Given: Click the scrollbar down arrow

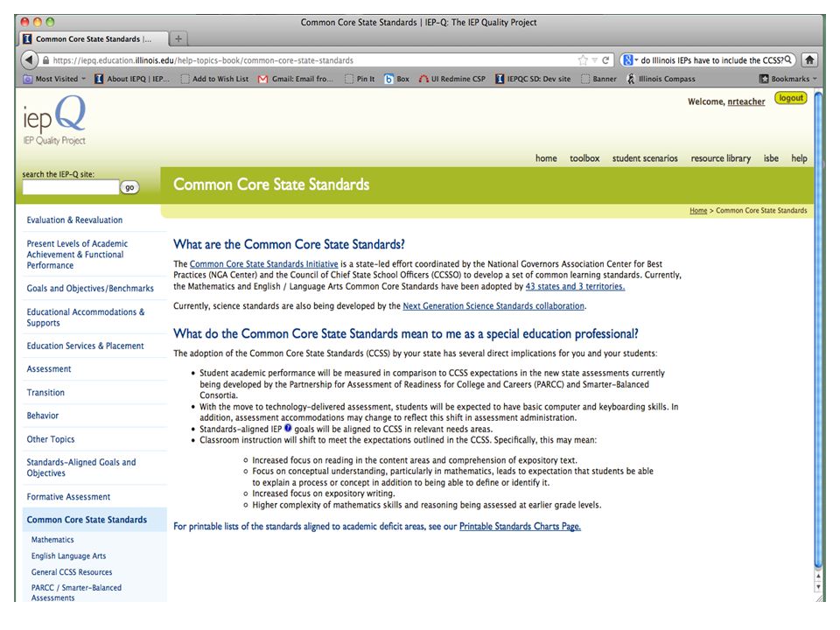Looking at the screenshot, I should (x=818, y=586).
